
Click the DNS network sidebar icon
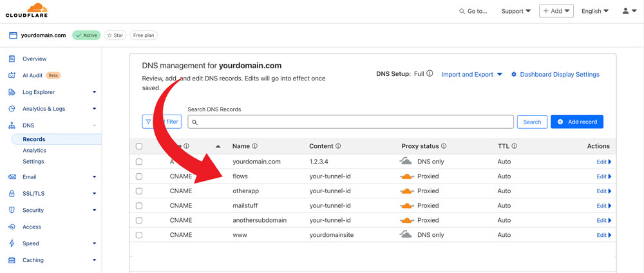click(12, 126)
